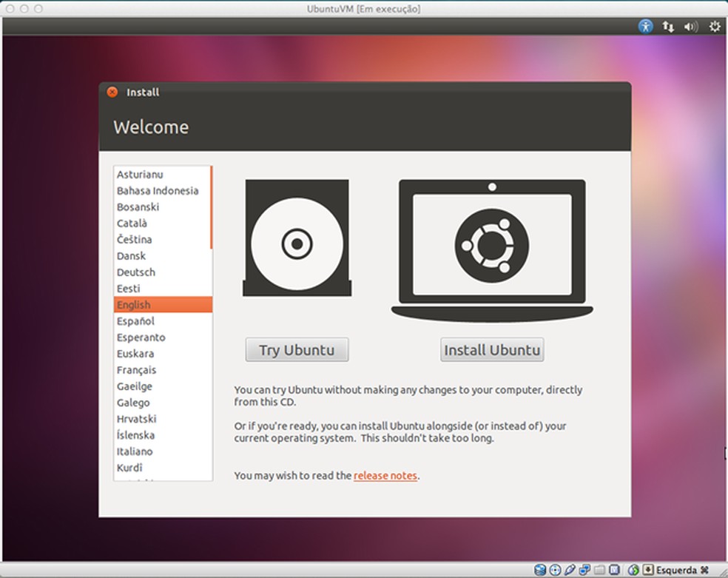Select Čeština language
Viewport: 728px width, 578px height.
(162, 240)
